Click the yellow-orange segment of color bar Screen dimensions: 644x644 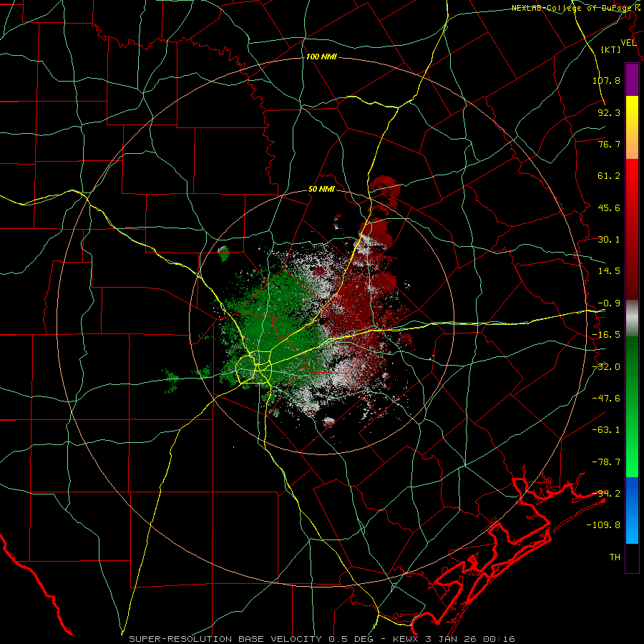632,127
